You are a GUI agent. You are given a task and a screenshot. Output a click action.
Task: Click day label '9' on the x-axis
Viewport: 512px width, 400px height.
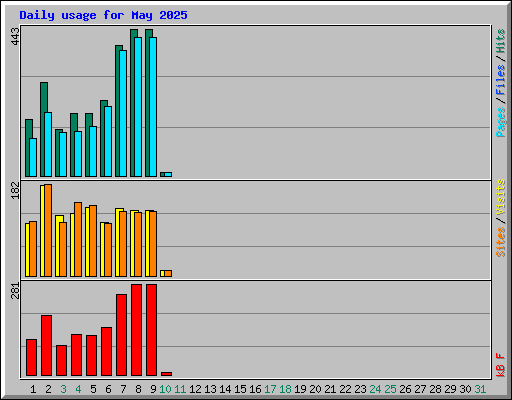point(153,389)
